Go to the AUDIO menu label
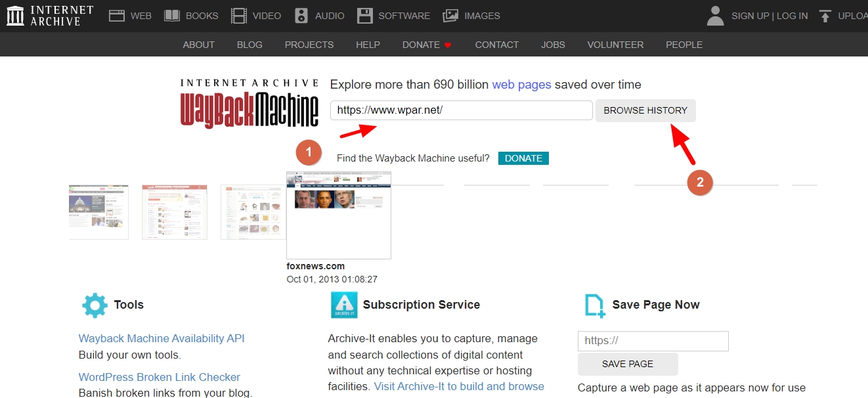Viewport: 868px width, 398px height. coord(329,16)
